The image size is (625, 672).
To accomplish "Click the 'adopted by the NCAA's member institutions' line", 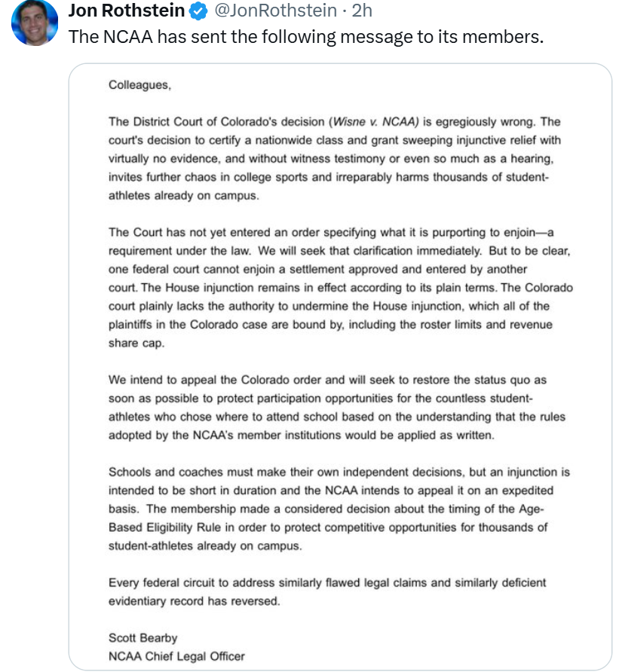I will pos(301,435).
